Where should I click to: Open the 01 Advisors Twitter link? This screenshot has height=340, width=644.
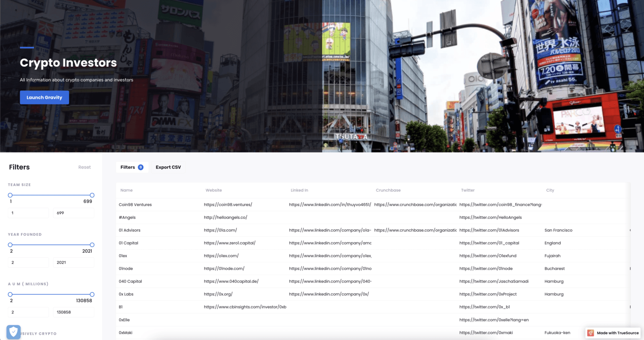click(x=489, y=230)
